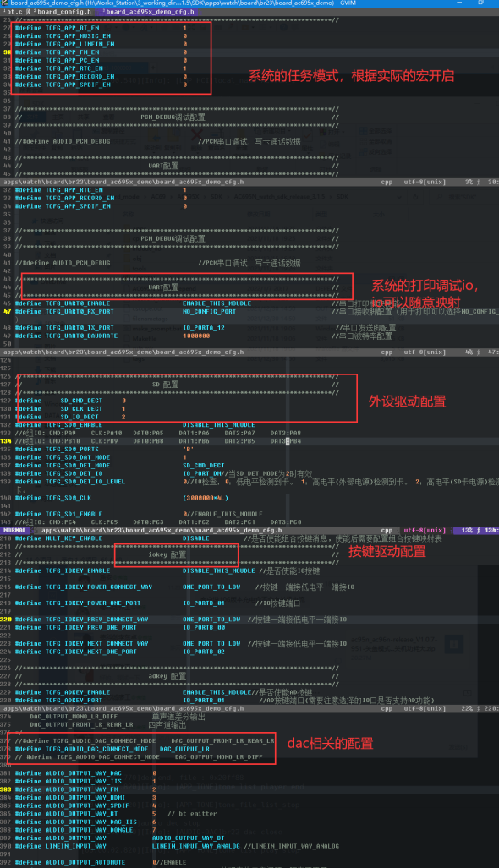
Task: Click the IO_PORTB_02 value
Action: tap(204, 652)
